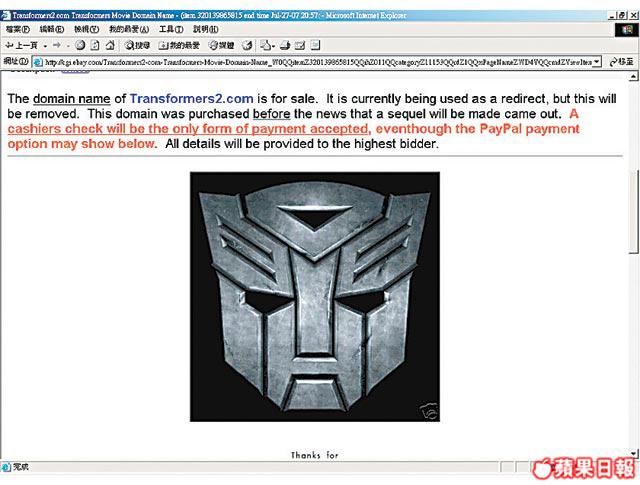The width and height of the screenshot is (640, 485).
Task: Click the Transformers2.com link
Action: click(x=191, y=99)
